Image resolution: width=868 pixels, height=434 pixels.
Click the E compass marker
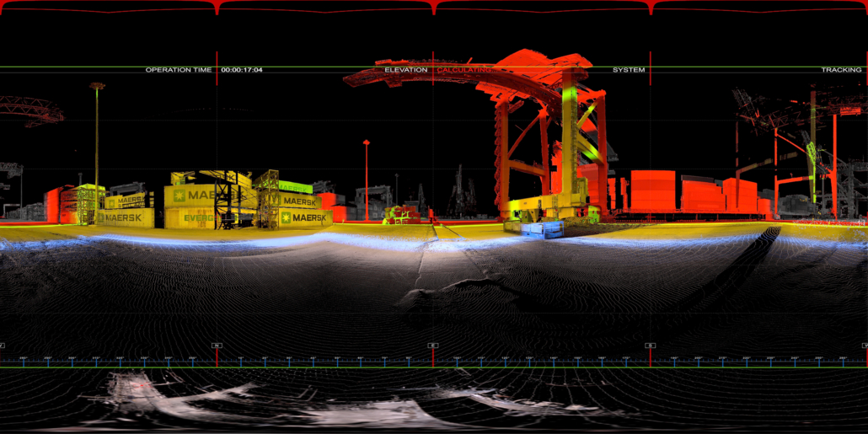pyautogui.click(x=433, y=346)
